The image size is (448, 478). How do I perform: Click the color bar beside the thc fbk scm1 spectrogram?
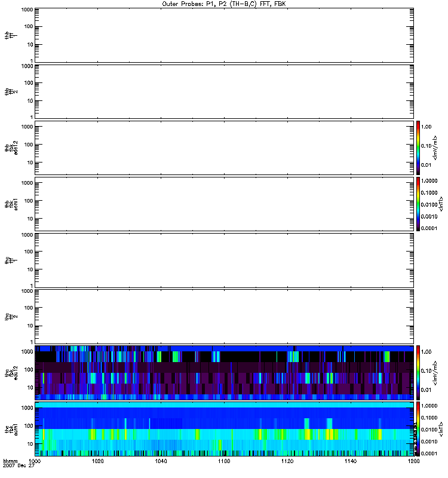click(418, 429)
